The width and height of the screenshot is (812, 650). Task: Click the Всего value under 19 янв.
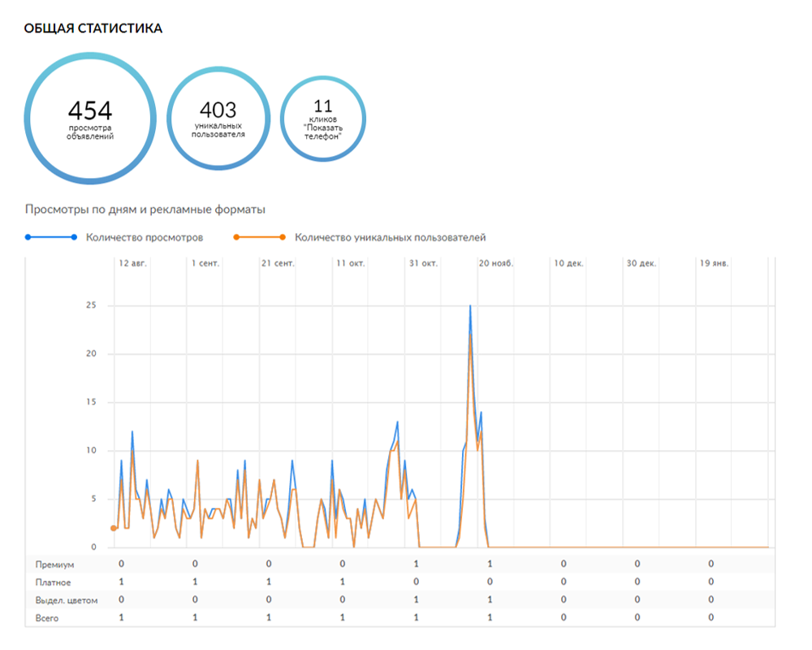pyautogui.click(x=711, y=617)
